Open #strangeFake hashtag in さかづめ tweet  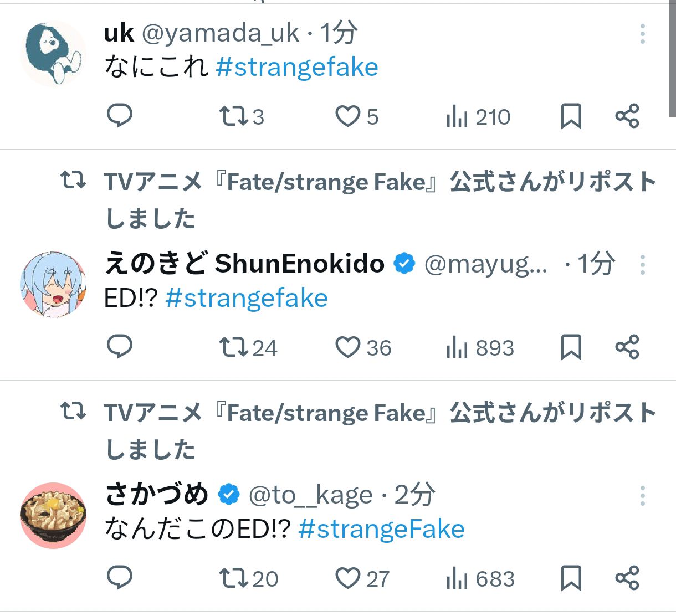point(381,530)
